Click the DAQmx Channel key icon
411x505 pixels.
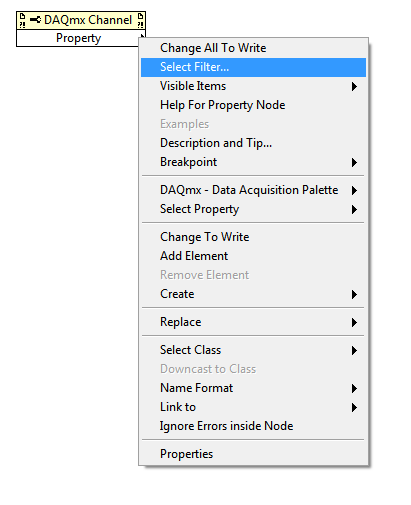click(x=35, y=20)
